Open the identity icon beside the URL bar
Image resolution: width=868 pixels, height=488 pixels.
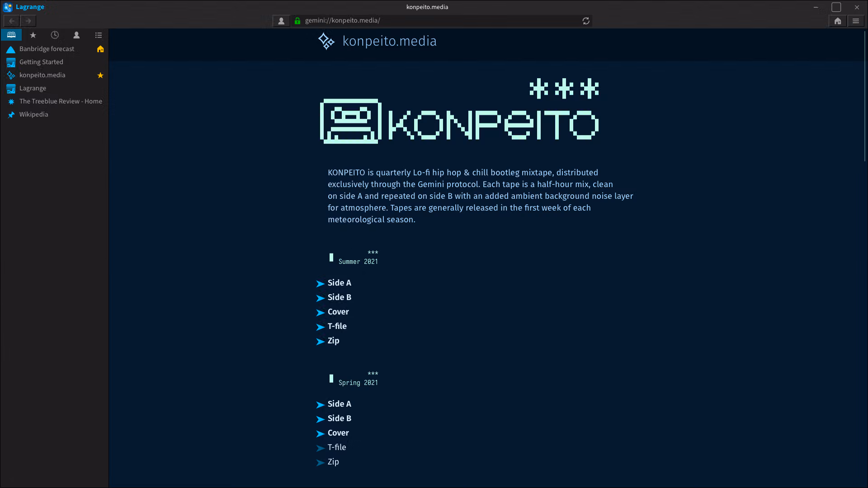281,21
